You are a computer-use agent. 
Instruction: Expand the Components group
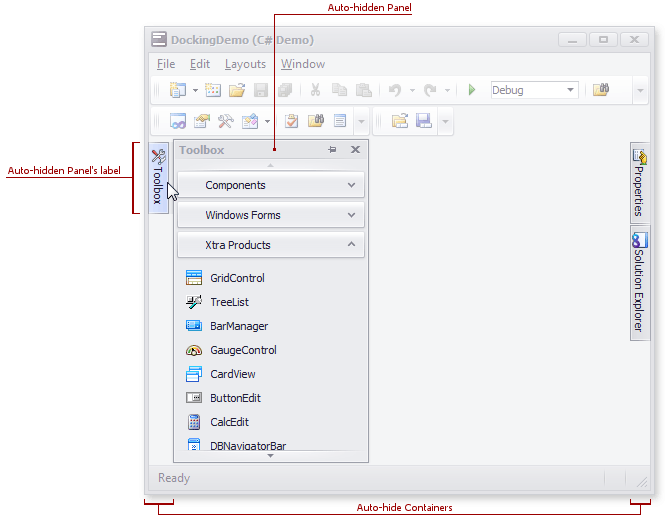tap(271, 185)
